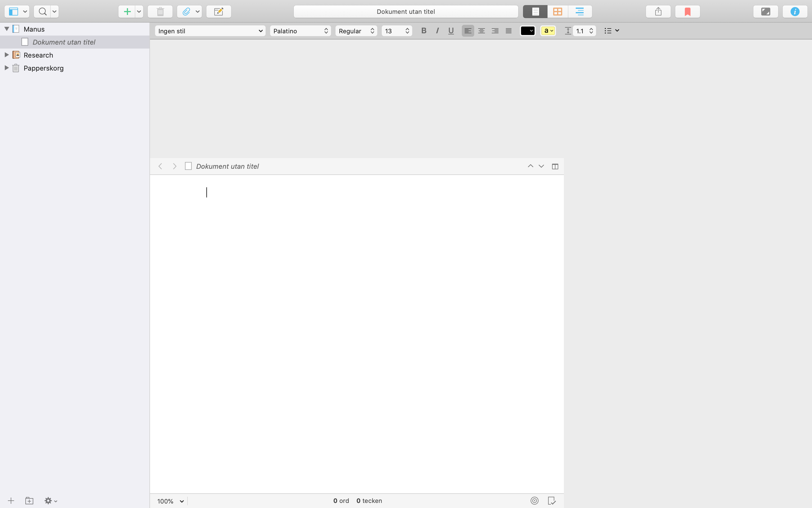Open the paperclip insert dropdown arrow
Screen dimensions: 812x508
[198, 11]
